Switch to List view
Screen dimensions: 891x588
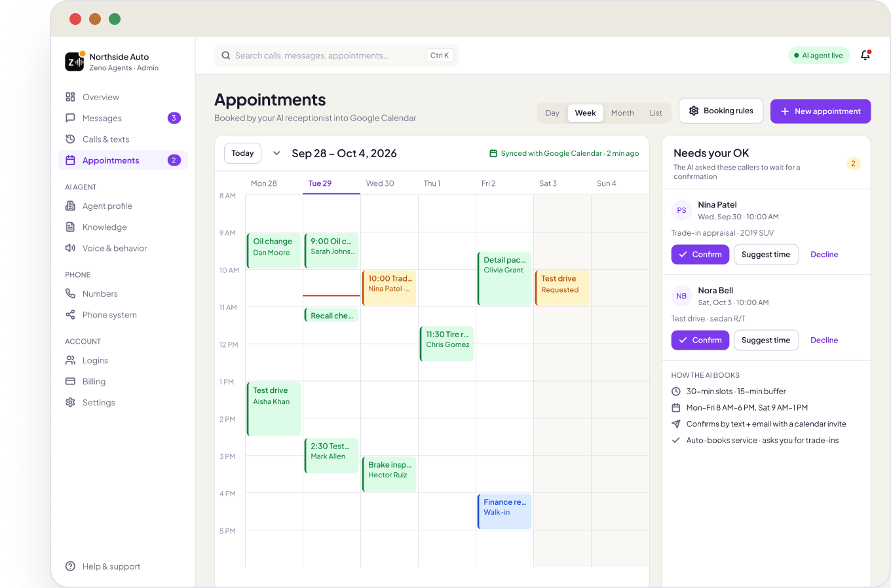(656, 113)
